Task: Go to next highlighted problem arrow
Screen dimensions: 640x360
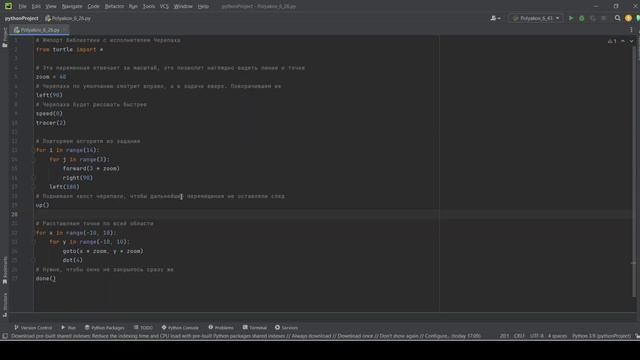Action: click(631, 41)
